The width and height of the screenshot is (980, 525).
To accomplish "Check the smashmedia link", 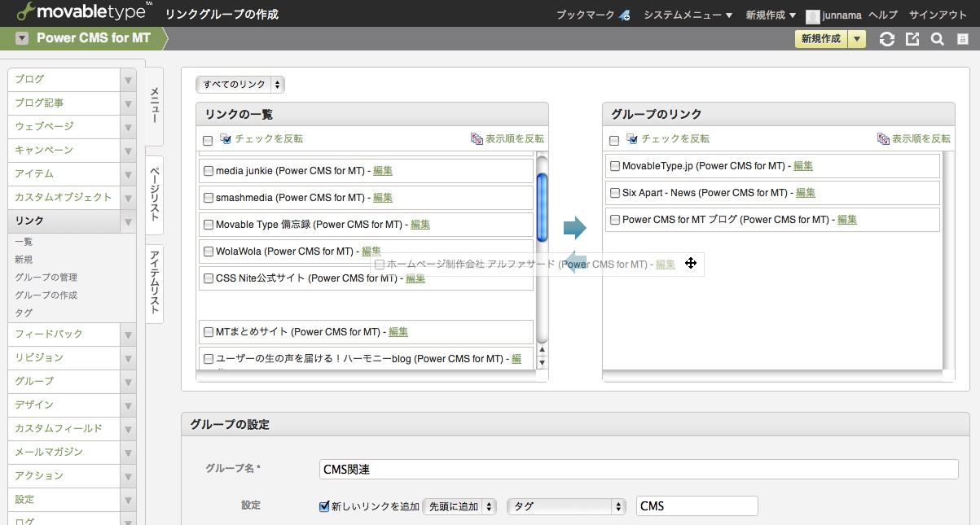I will [x=209, y=198].
